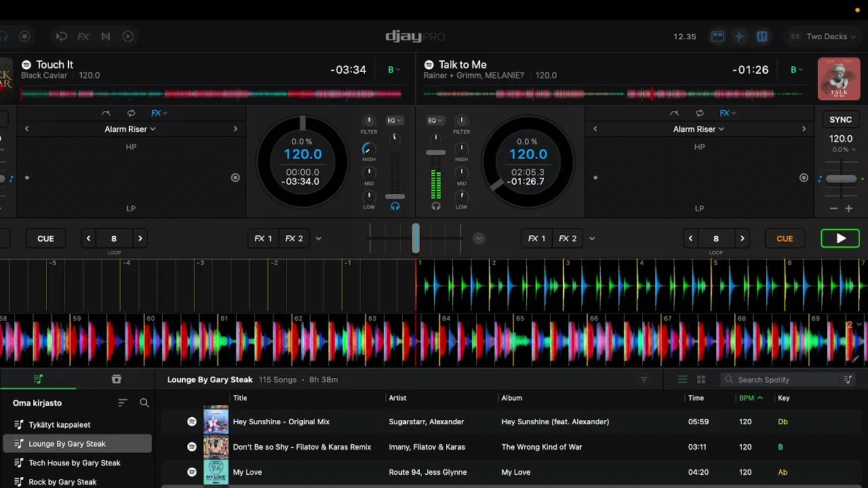Open the left deck FX mode dropdown
Image resolution: width=868 pixels, height=488 pixels.
tap(159, 113)
